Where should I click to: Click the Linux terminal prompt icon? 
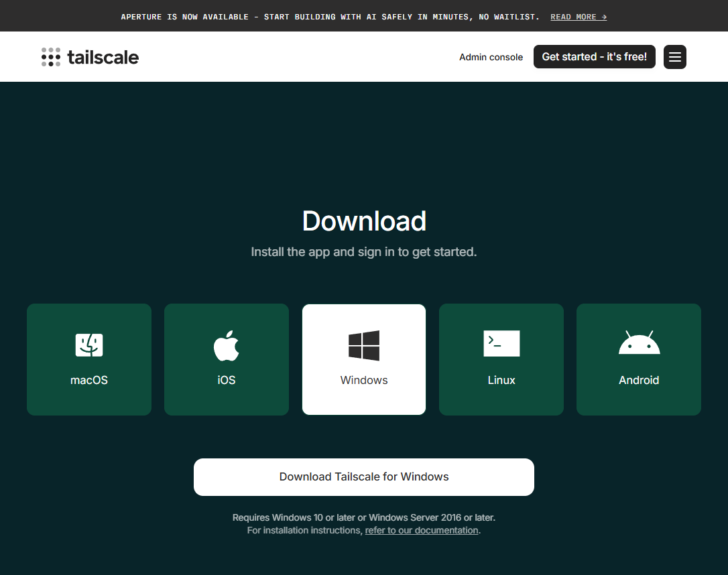[x=501, y=343]
